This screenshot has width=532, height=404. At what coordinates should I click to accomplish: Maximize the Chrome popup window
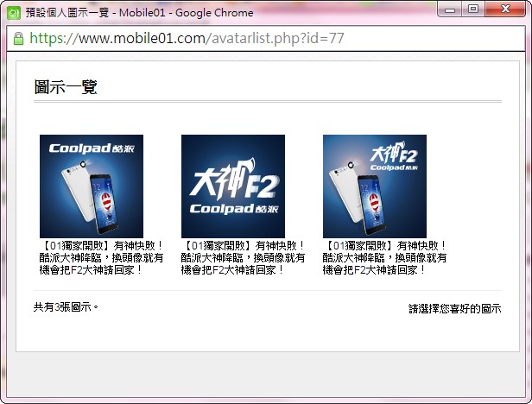click(x=473, y=9)
